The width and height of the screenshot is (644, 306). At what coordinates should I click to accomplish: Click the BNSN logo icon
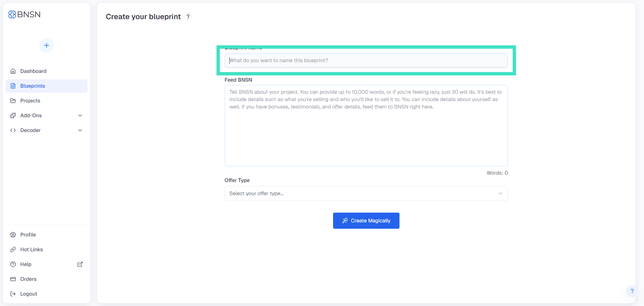click(x=12, y=14)
